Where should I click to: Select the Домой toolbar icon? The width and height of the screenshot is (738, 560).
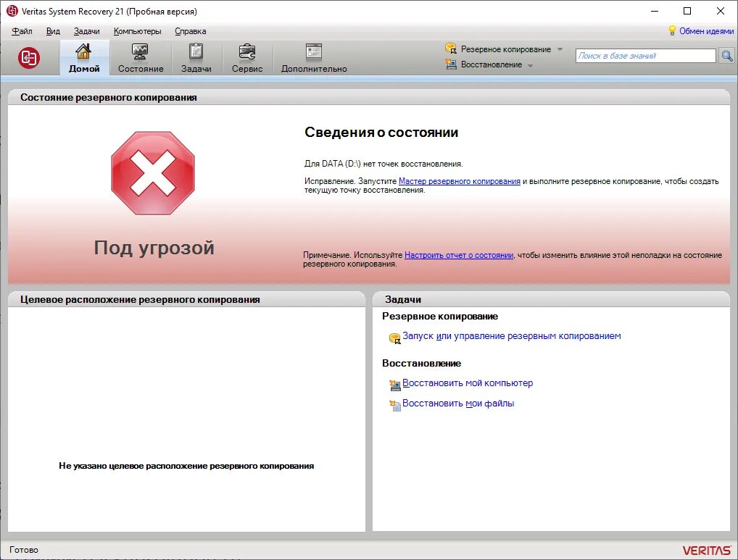(83, 52)
